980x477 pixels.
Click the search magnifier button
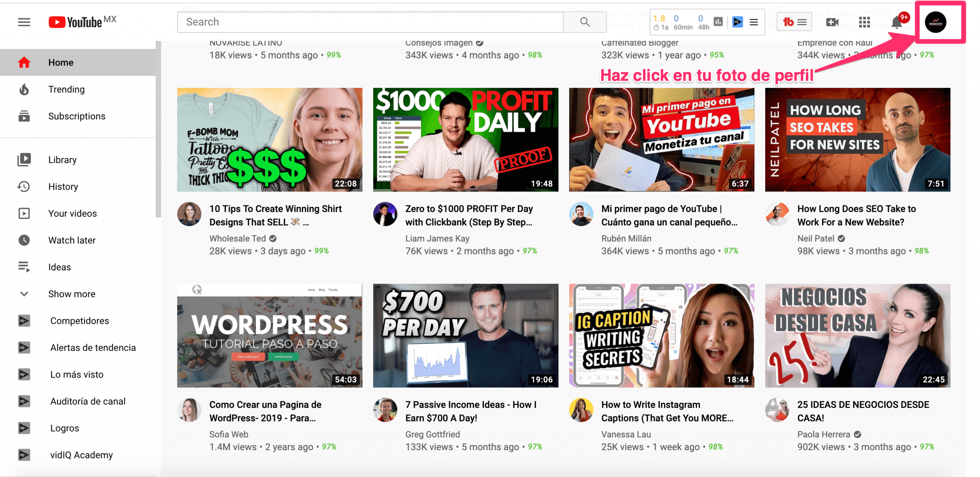pos(585,22)
